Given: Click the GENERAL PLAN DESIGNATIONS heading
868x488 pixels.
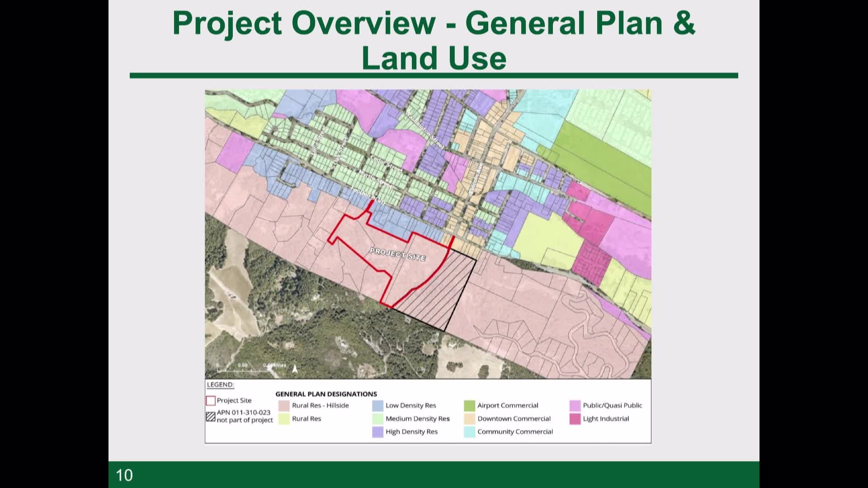Looking at the screenshot, I should [326, 394].
